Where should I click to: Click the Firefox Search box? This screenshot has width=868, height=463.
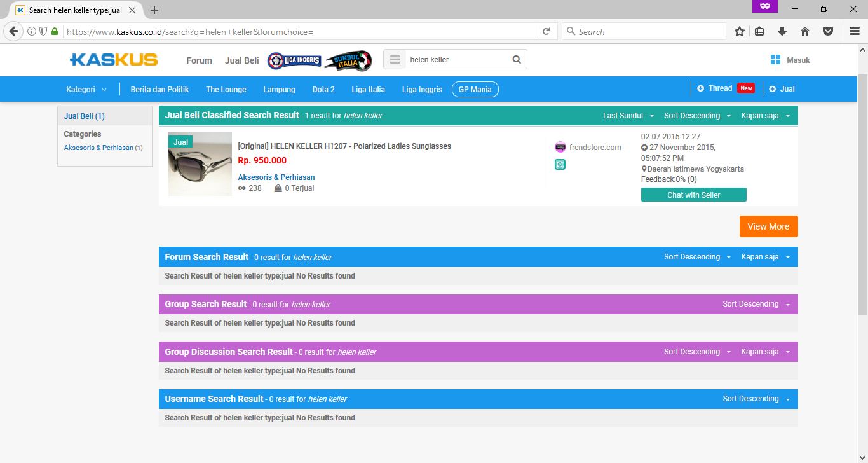[644, 31]
